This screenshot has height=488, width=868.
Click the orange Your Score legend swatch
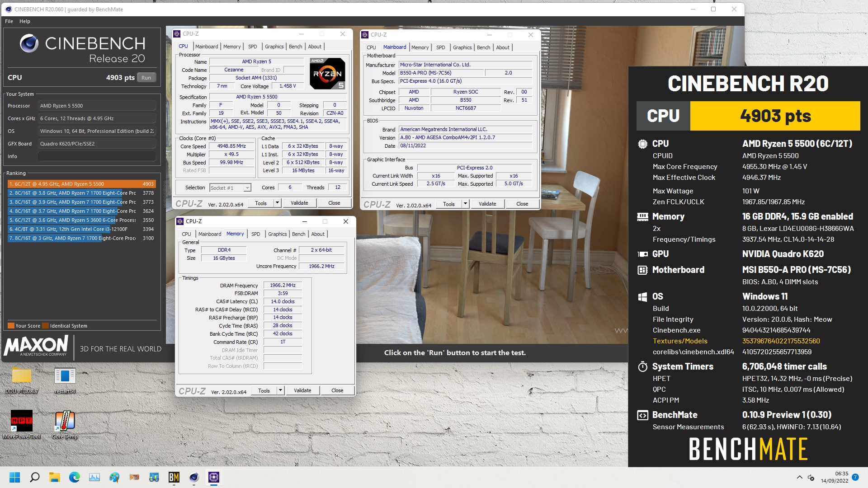[x=11, y=326]
